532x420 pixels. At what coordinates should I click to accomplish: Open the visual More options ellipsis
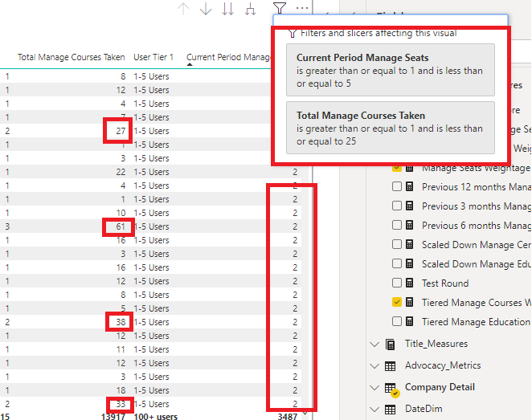(x=302, y=7)
